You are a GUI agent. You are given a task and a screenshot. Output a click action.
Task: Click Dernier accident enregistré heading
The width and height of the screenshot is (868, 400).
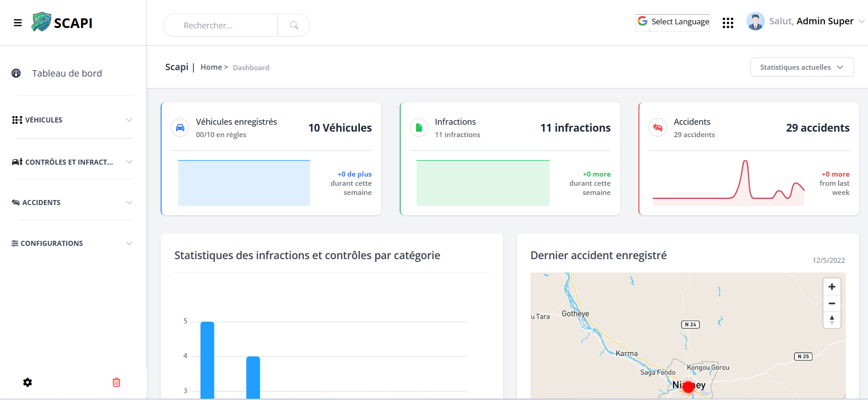point(599,256)
